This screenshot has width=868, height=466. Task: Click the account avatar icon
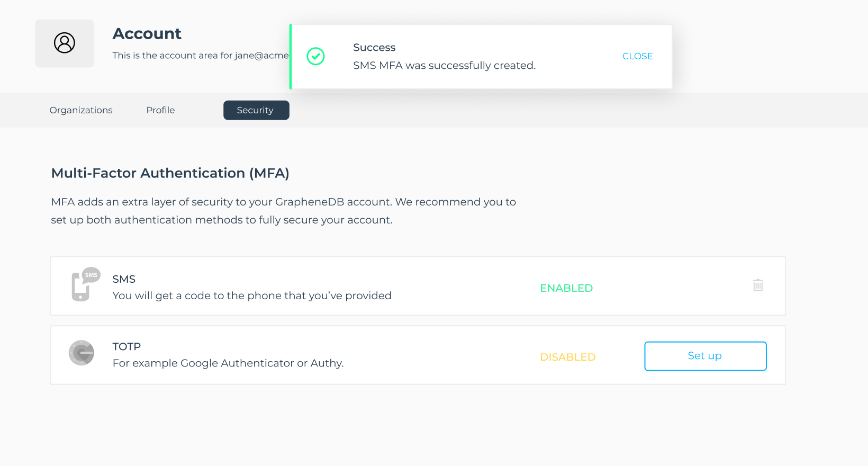(x=65, y=43)
